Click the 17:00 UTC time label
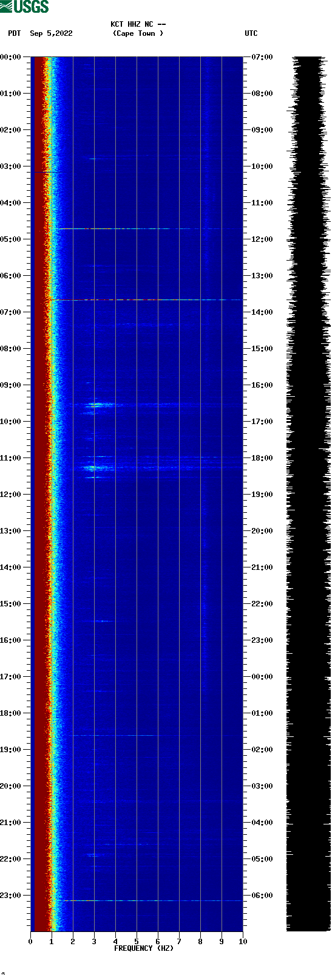 [x=262, y=422]
